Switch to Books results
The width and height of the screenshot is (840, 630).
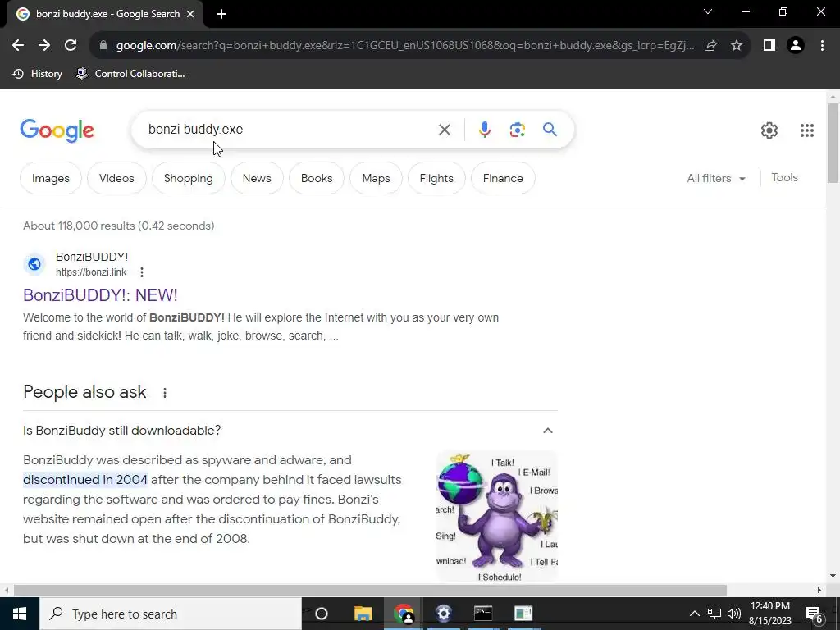(317, 178)
